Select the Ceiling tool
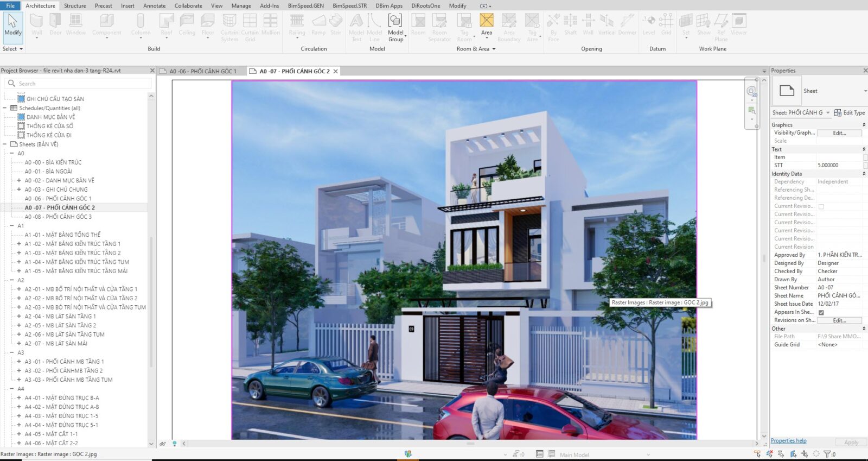This screenshot has height=461, width=868. [x=187, y=24]
